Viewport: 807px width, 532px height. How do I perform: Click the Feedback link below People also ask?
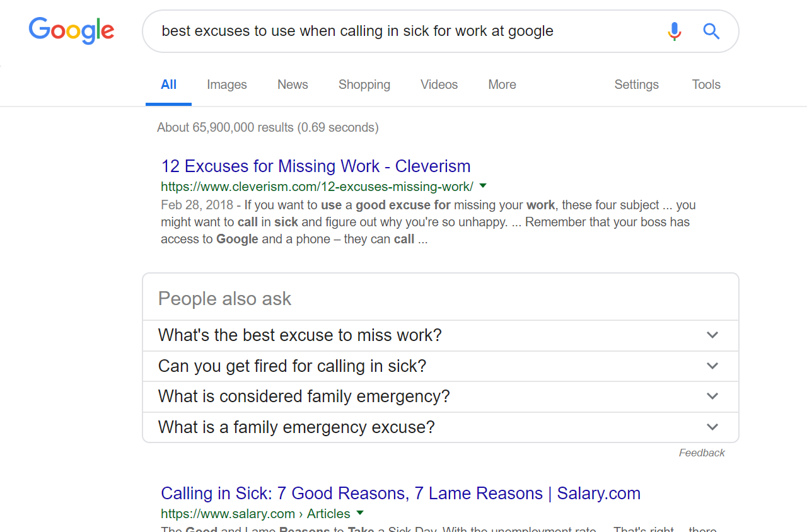702,453
